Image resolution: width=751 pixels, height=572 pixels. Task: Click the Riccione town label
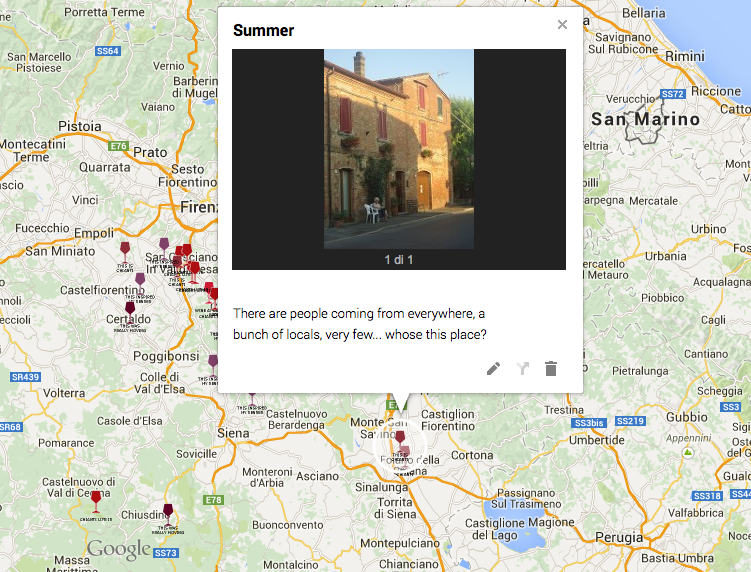pyautogui.click(x=716, y=91)
